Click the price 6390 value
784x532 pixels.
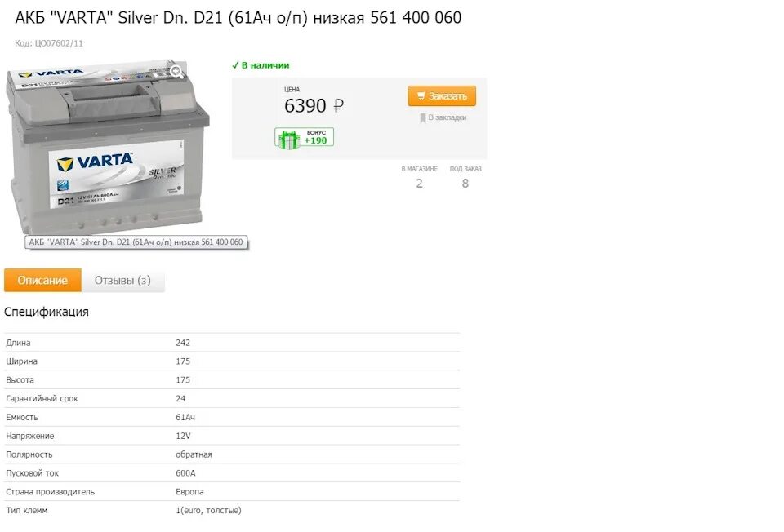pos(305,105)
